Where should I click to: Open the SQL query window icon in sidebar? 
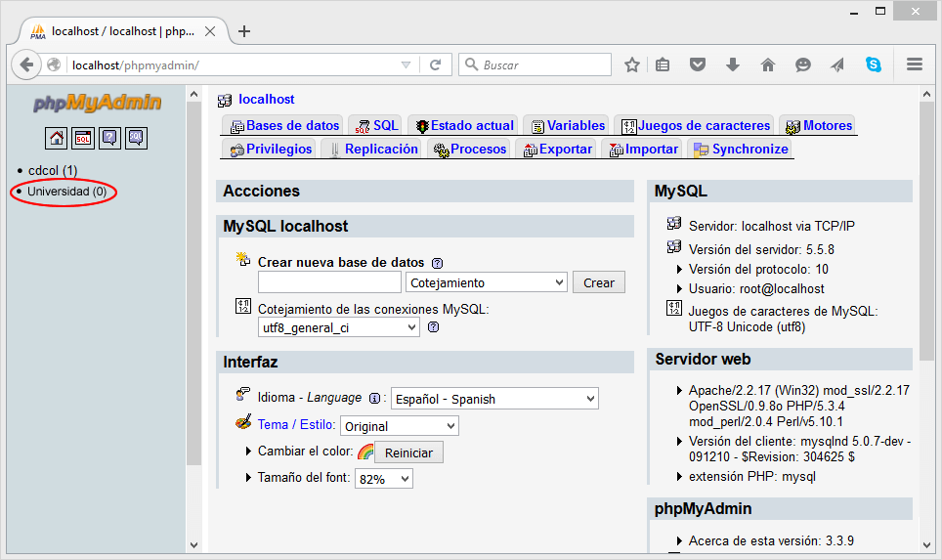click(83, 138)
